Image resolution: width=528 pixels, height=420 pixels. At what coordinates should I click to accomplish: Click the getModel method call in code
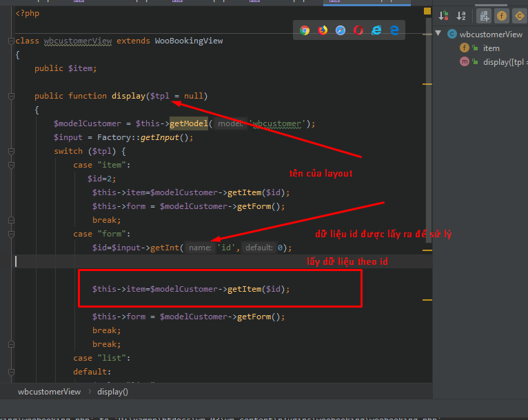tap(188, 123)
